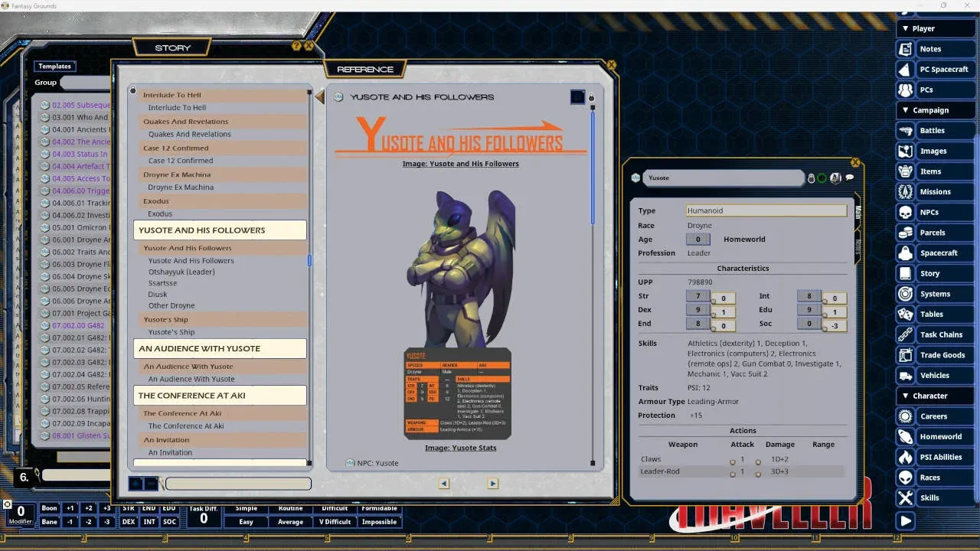Open the Careers sidebar button
This screenshot has height=551, width=980.
click(x=936, y=416)
